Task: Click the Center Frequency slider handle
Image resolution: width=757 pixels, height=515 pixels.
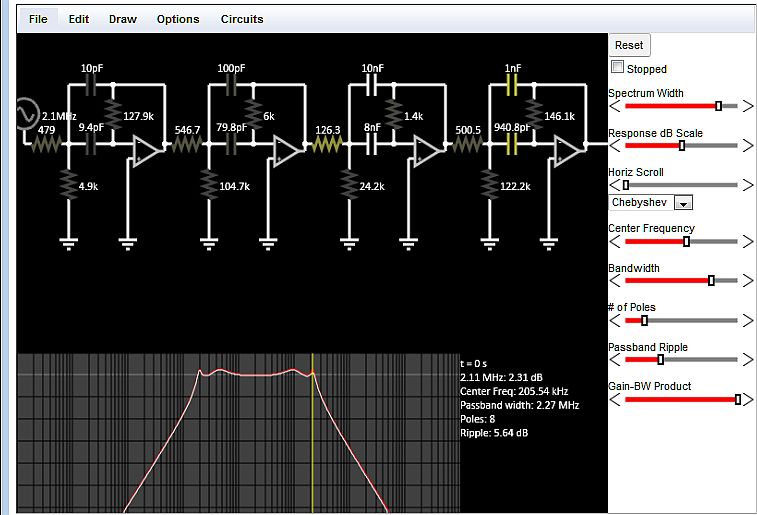Action: [x=686, y=241]
